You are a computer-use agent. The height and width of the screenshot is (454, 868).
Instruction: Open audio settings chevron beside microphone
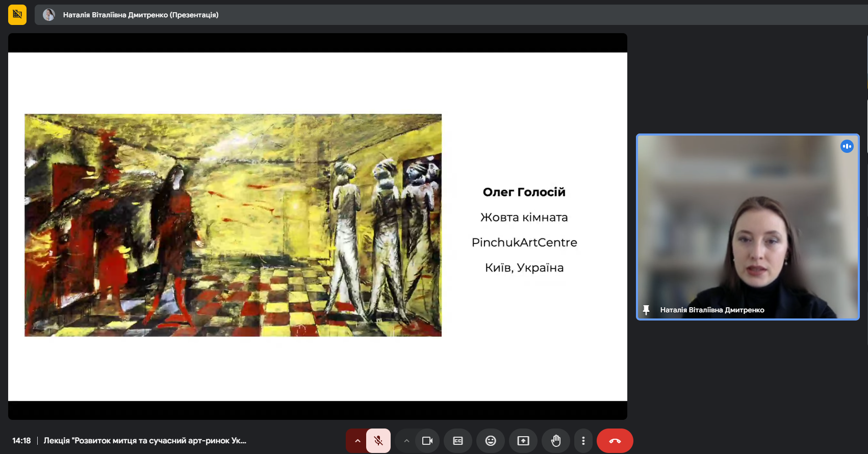[x=358, y=441]
